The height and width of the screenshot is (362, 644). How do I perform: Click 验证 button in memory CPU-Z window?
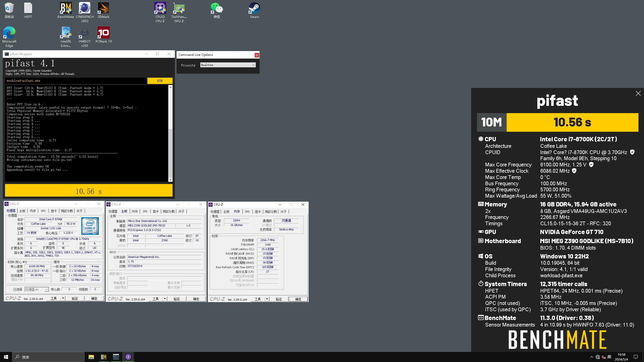pyautogui.click(x=279, y=299)
